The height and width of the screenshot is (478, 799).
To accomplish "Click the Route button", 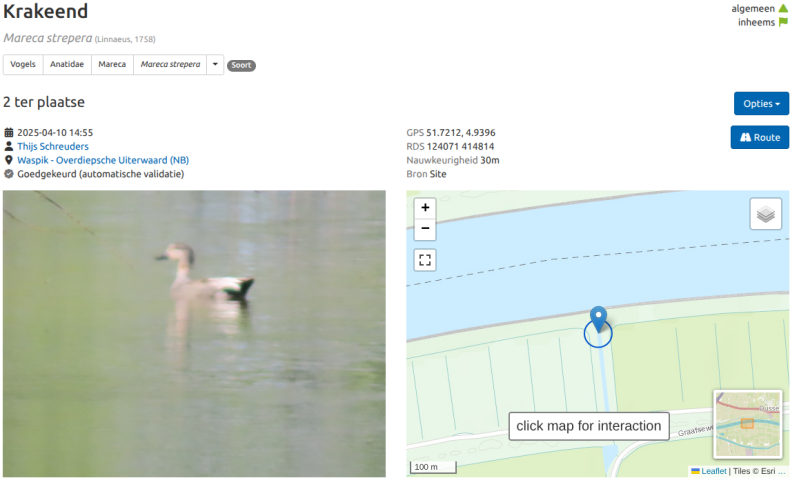I will 760,137.
